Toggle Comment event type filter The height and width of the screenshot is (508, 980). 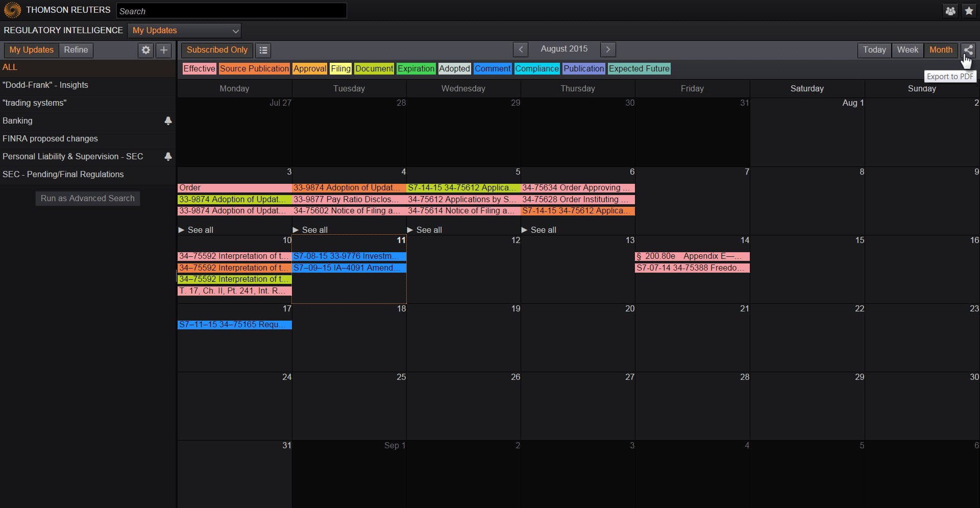click(493, 69)
